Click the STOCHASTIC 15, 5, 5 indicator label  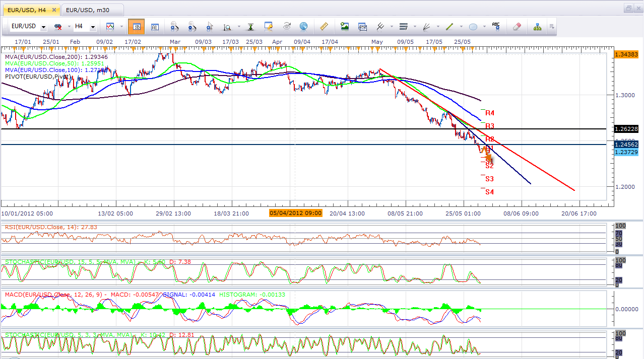coord(98,262)
